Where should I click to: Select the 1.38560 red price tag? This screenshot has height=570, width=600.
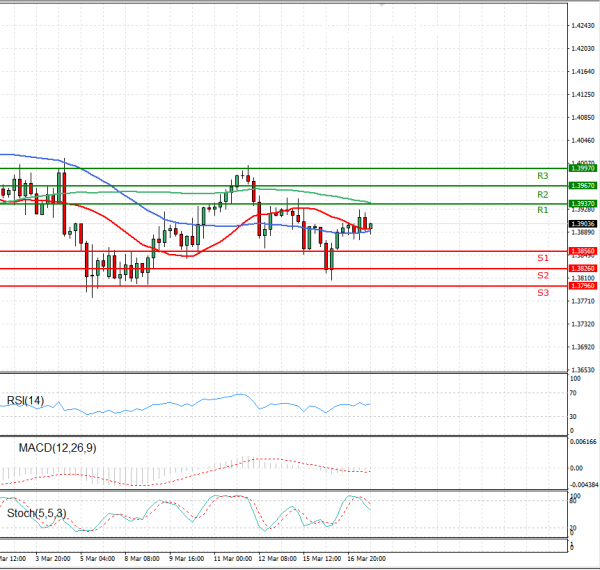pyautogui.click(x=583, y=251)
